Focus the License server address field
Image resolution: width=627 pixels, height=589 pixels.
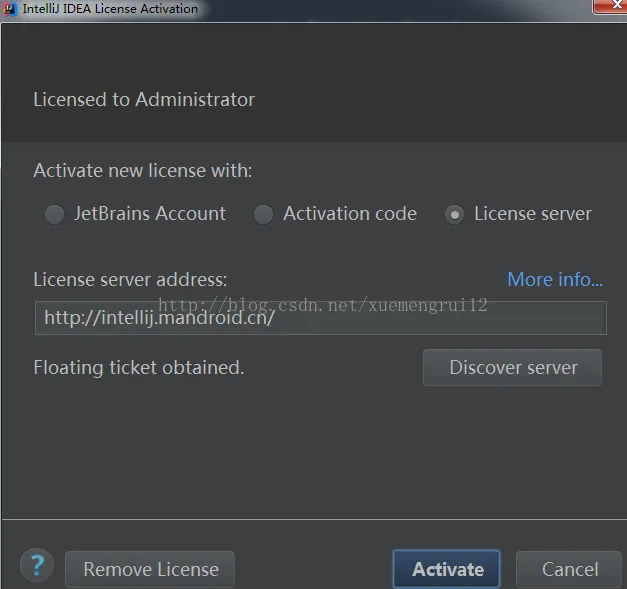click(320, 320)
